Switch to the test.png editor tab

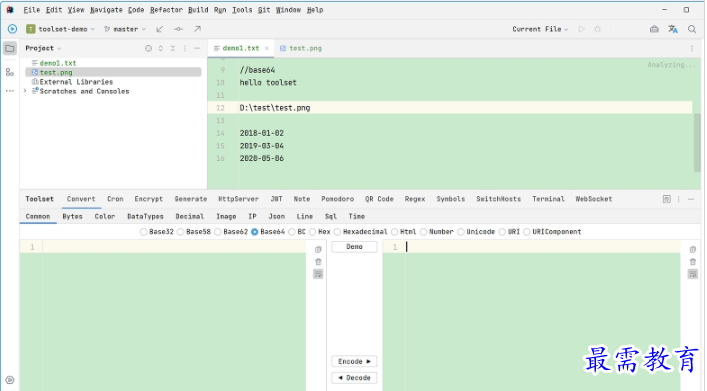pyautogui.click(x=301, y=48)
